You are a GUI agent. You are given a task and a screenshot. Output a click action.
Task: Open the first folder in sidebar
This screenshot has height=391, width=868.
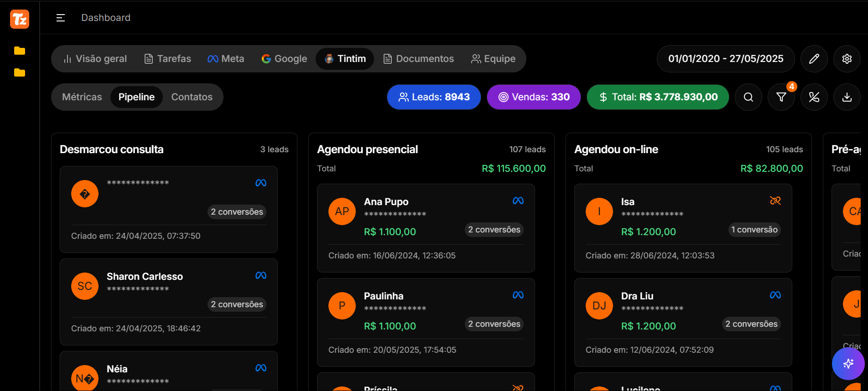20,51
